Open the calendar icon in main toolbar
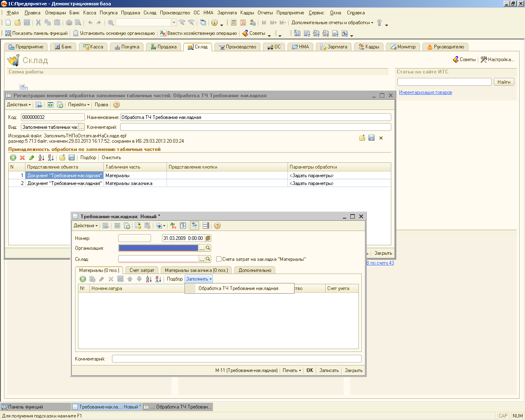Image resolution: width=525 pixels, height=420 pixels. coord(243,23)
